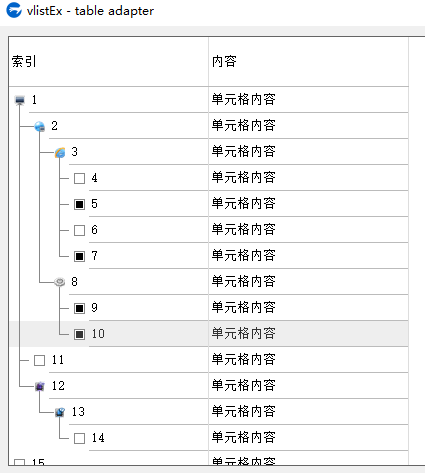Image resolution: width=425 pixels, height=473 pixels.
Task: Click the purple icon beside row 12
Action: pyautogui.click(x=40, y=386)
